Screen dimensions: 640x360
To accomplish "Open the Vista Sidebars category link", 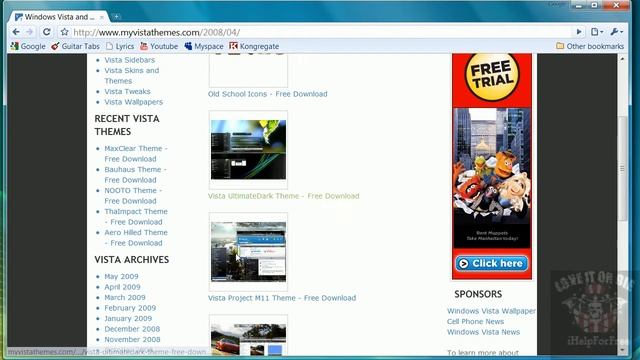I will pyautogui.click(x=129, y=60).
